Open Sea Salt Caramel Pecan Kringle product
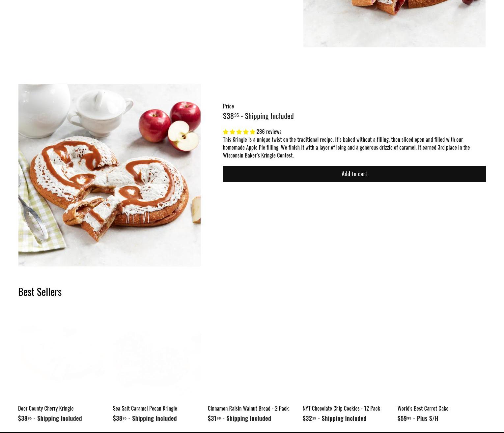Image resolution: width=504 pixels, height=433 pixels. click(145, 408)
